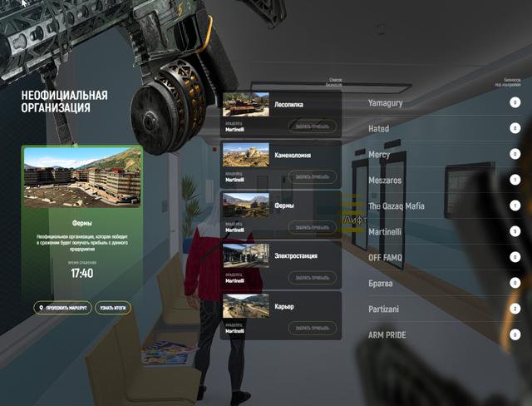Click the Partizani organization row

click(445, 309)
